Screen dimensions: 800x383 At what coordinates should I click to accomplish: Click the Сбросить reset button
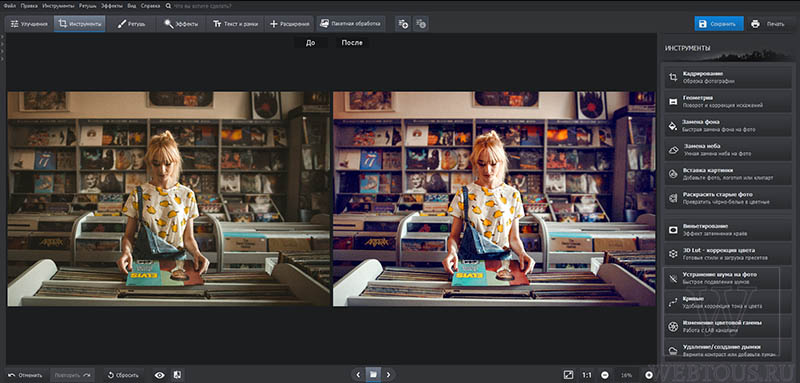click(123, 375)
